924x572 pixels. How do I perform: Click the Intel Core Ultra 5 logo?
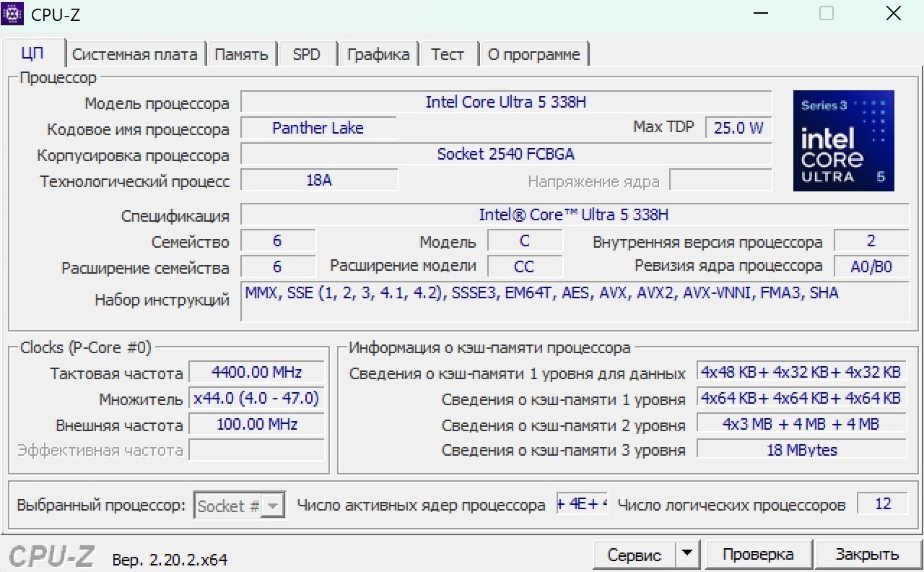click(x=843, y=141)
